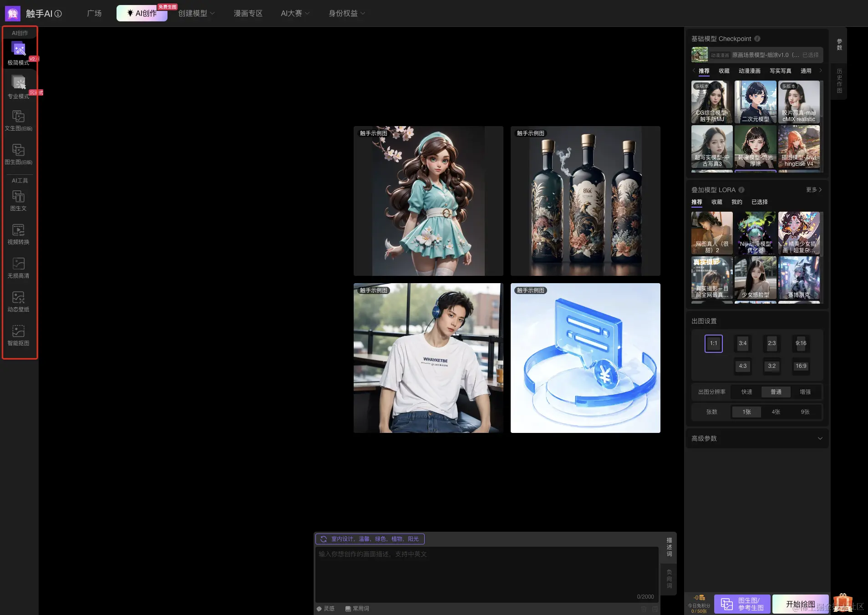Open the 专业模式 sidebar tool
Screen dimensions: 868x615
pos(19,83)
